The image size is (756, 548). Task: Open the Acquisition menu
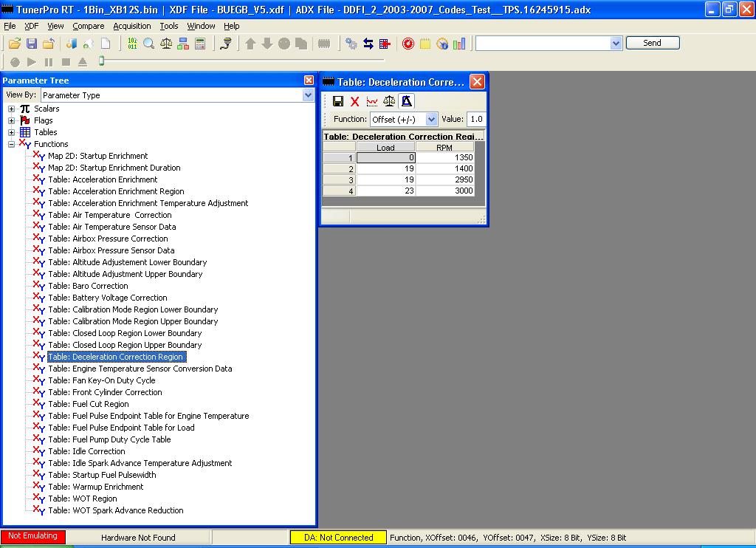132,26
